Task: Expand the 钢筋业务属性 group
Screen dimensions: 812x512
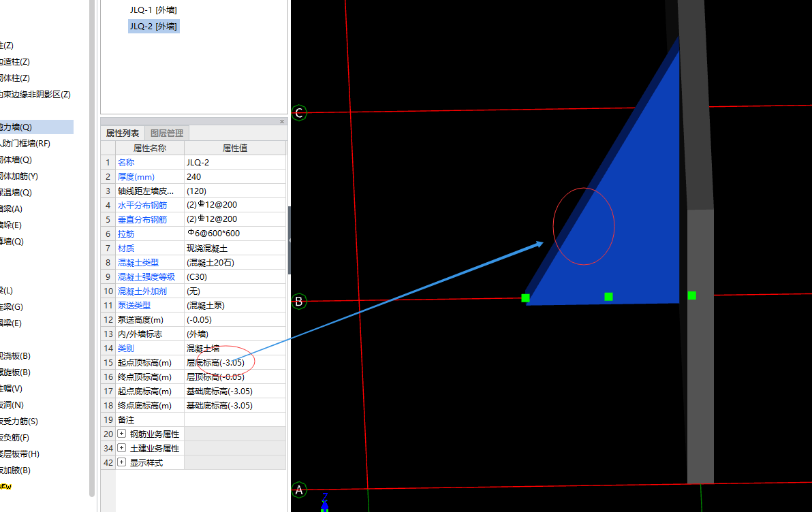Action: (x=122, y=433)
